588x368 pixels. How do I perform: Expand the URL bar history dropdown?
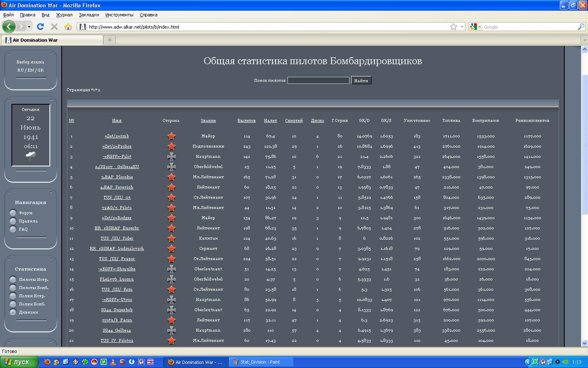[462, 27]
